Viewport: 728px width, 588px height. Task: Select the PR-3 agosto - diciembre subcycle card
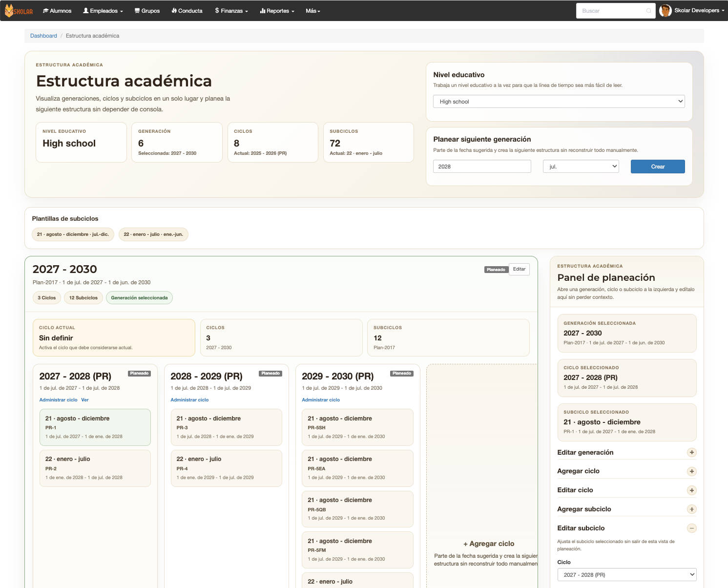pos(226,427)
